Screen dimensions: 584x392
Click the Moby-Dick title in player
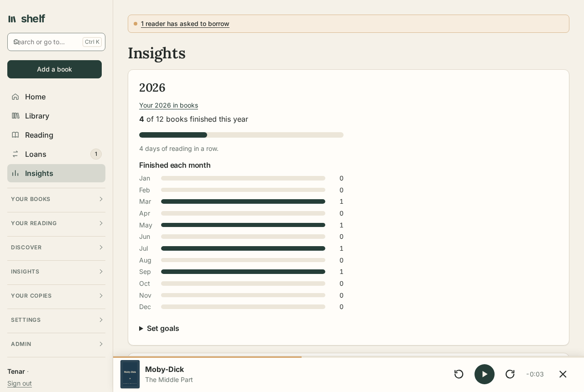tap(164, 369)
